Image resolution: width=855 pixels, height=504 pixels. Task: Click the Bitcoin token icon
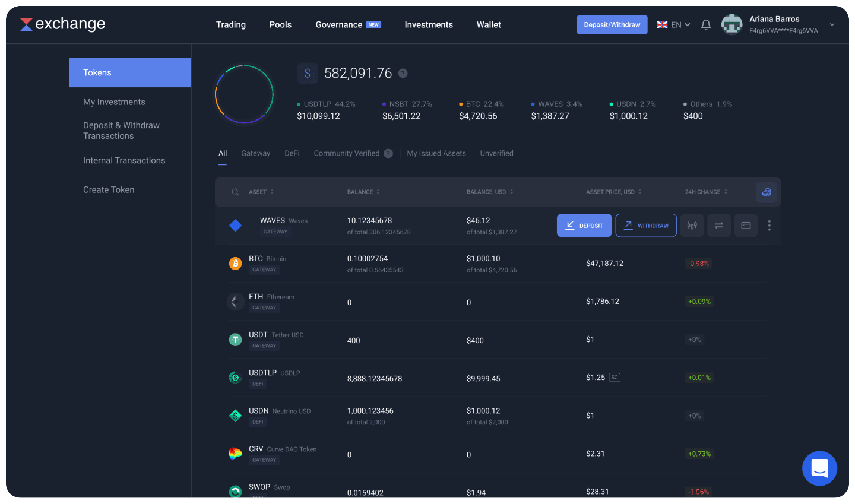(x=236, y=264)
